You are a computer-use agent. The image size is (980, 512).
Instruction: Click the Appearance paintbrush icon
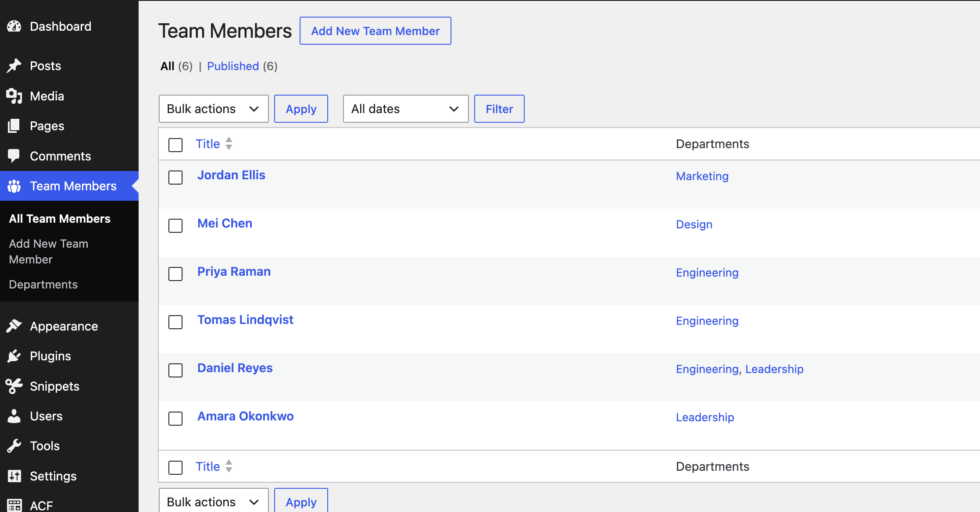(14, 326)
